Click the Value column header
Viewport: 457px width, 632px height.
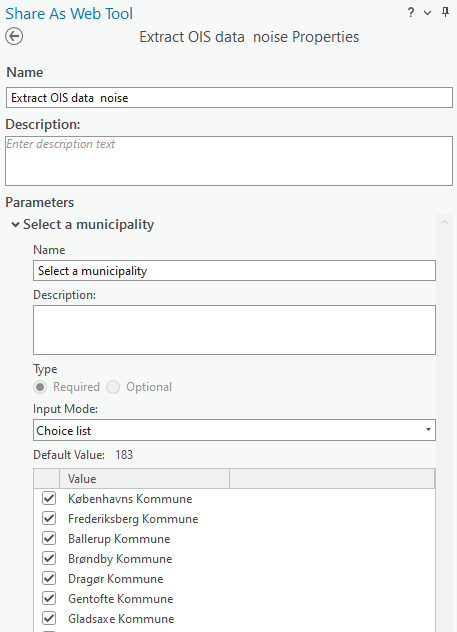(144, 478)
